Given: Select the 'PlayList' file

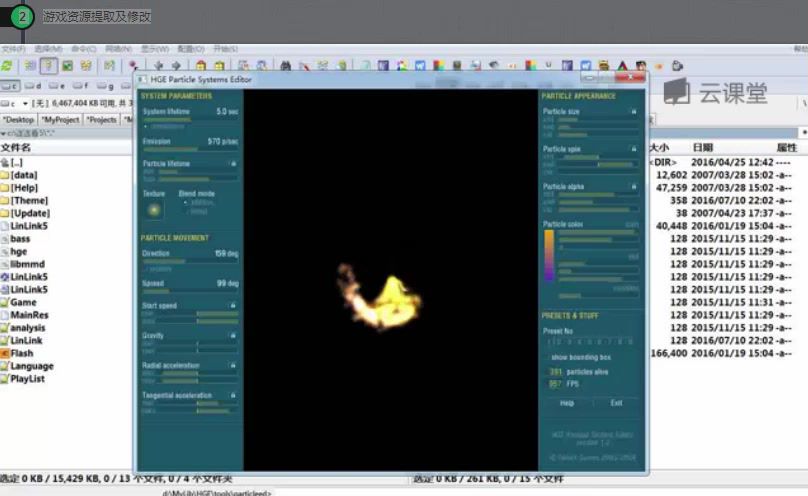Looking at the screenshot, I should [x=27, y=379].
